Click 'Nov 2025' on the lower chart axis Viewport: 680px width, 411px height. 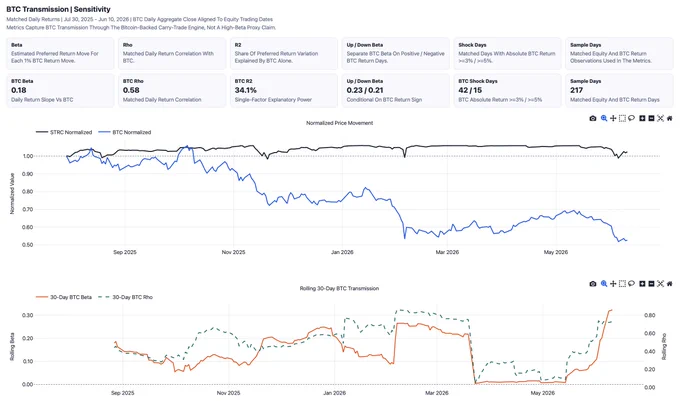coord(228,393)
